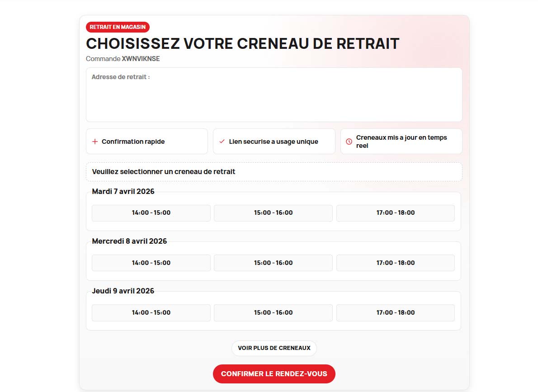Screen dimensions: 538x392
Task: Click the Adresse de retrait box
Action: (x=274, y=95)
